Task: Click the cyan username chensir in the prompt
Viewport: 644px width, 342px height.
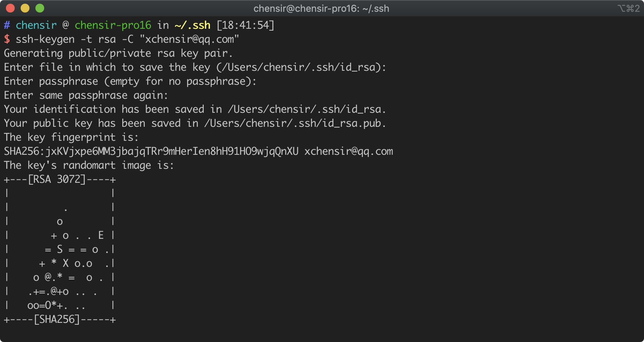Action: pyautogui.click(x=36, y=25)
